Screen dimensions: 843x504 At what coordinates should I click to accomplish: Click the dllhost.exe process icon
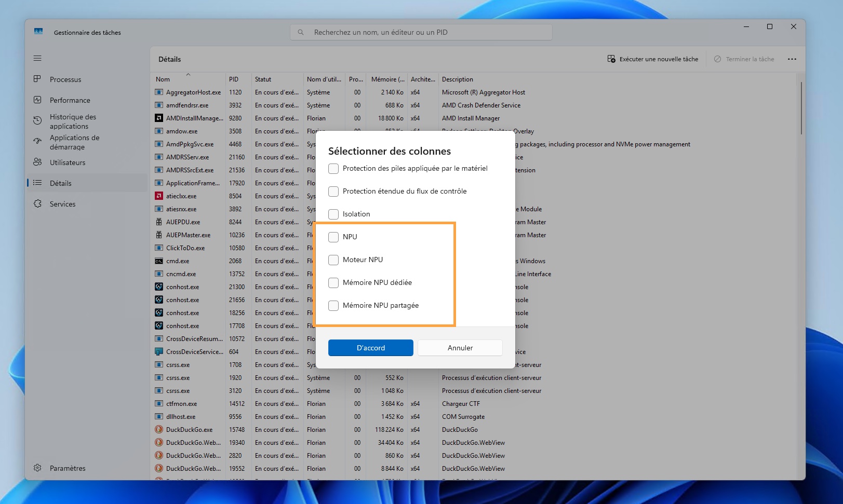[159, 416]
